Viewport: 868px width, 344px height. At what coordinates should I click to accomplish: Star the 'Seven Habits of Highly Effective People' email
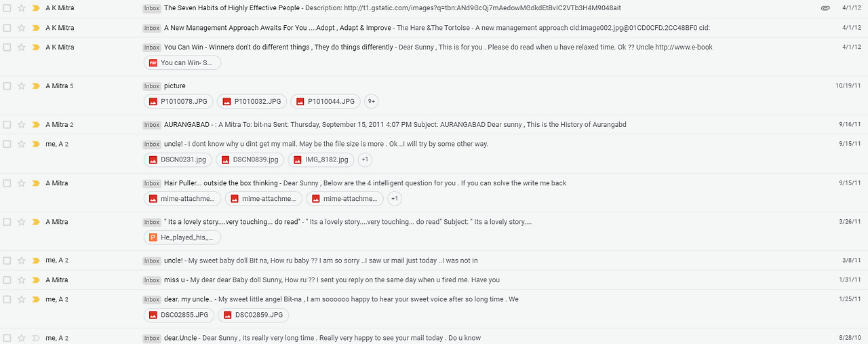[x=21, y=8]
